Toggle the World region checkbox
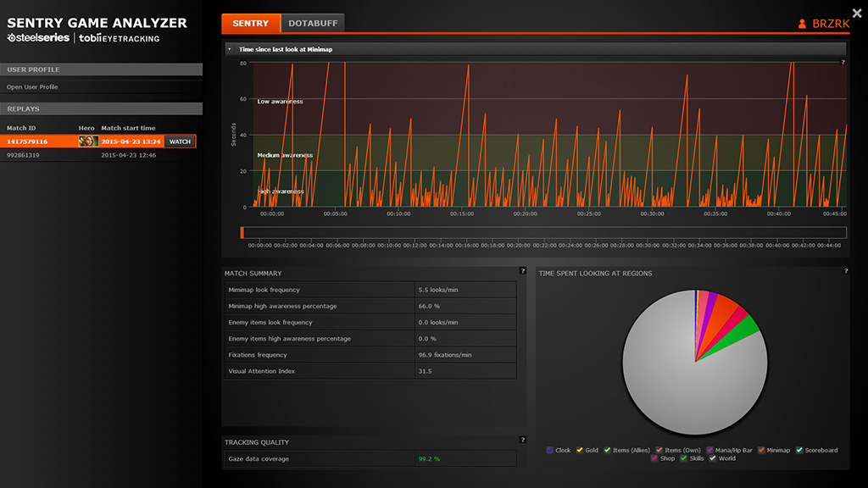Image resolution: width=868 pixels, height=488 pixels. pyautogui.click(x=713, y=458)
